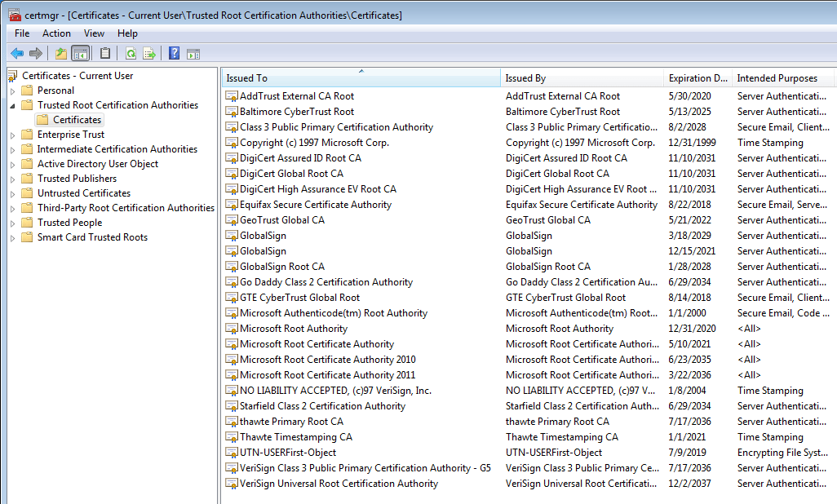Screen dimensions: 837x504
Task: Select the Personal folder in the tree
Action: 57,90
